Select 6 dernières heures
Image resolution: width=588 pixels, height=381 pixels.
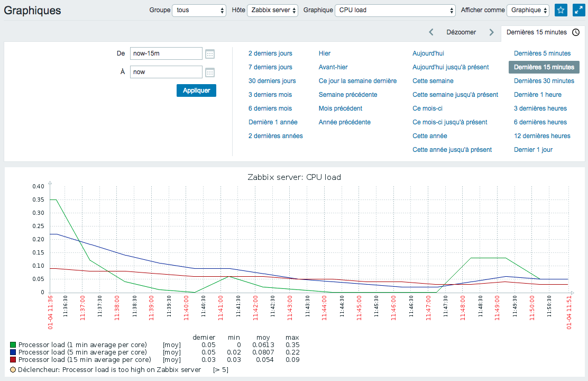tap(540, 122)
